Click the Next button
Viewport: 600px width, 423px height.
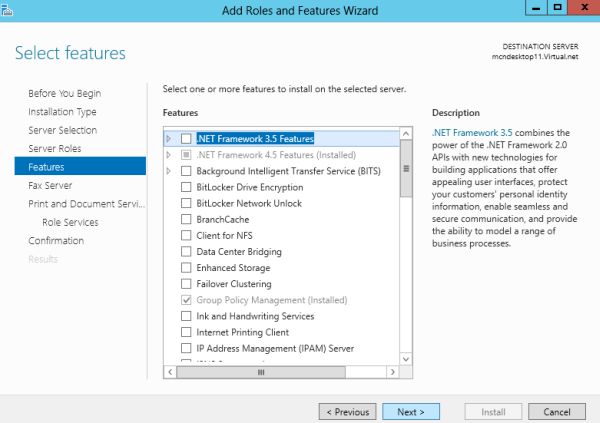point(410,411)
